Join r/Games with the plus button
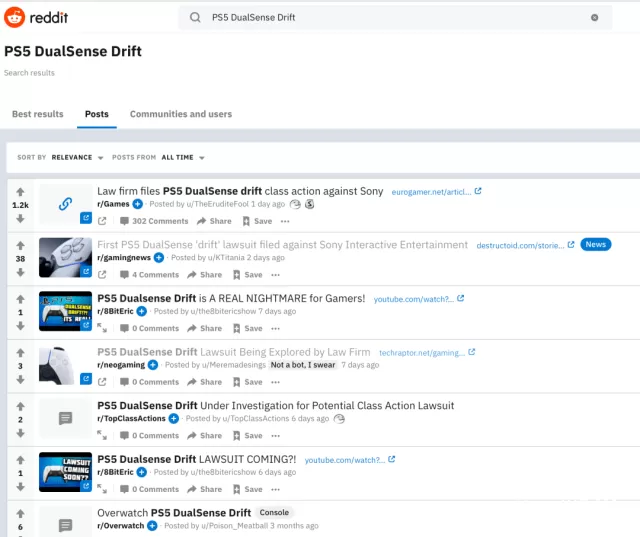The height and width of the screenshot is (537, 640). (x=138, y=204)
